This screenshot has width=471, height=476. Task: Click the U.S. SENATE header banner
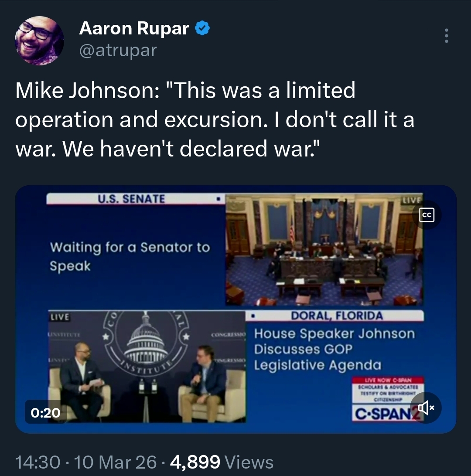(x=136, y=199)
